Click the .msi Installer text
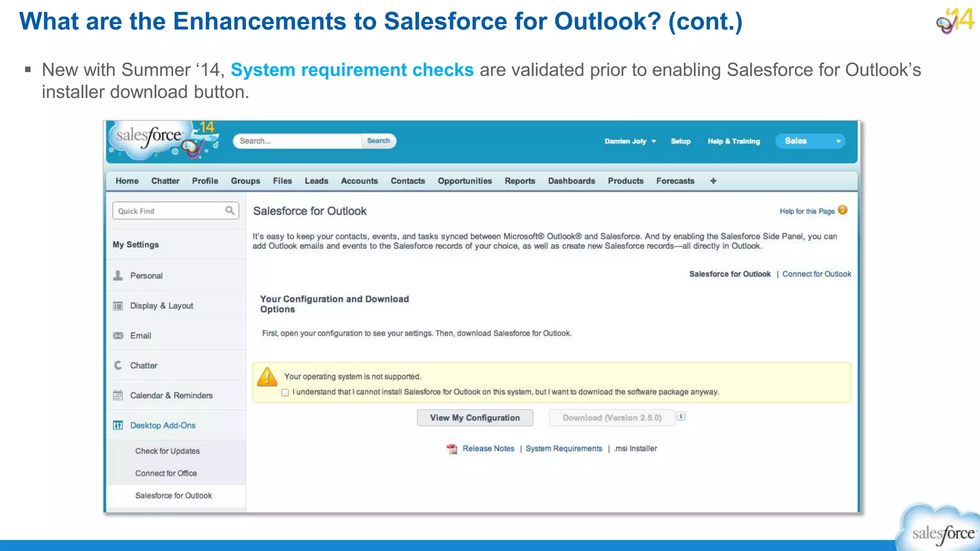Screen dimensions: 980x551 click(x=635, y=449)
